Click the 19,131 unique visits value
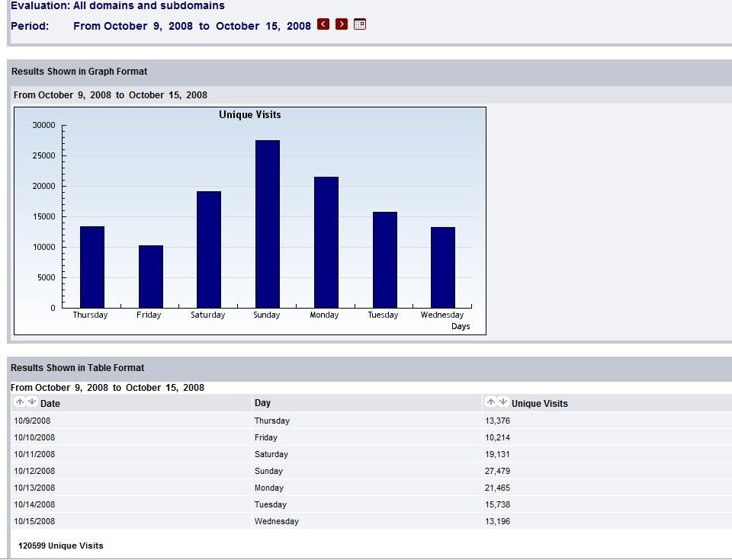This screenshot has height=560, width=732. [x=498, y=454]
